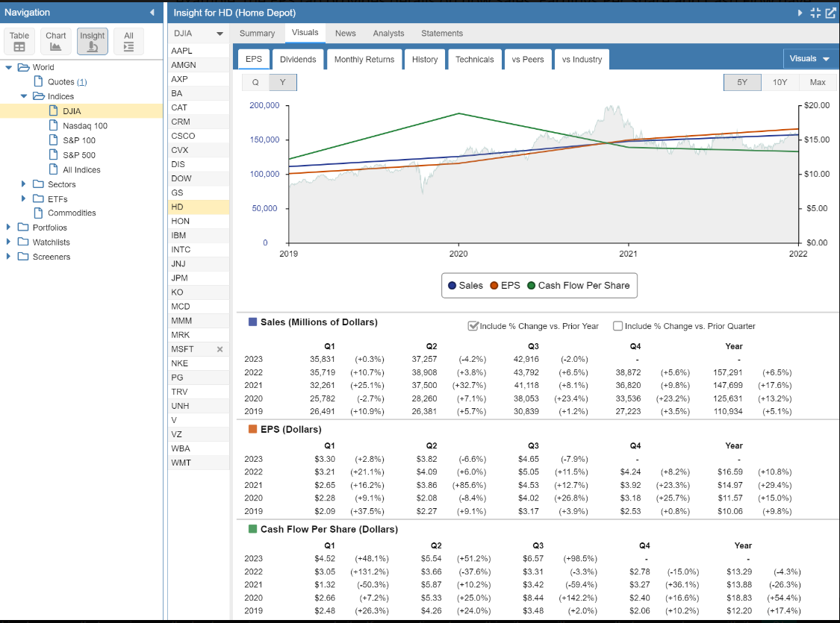Open the vs Peers sub-tab
Screen dimensions: 840x623
pyautogui.click(x=528, y=60)
